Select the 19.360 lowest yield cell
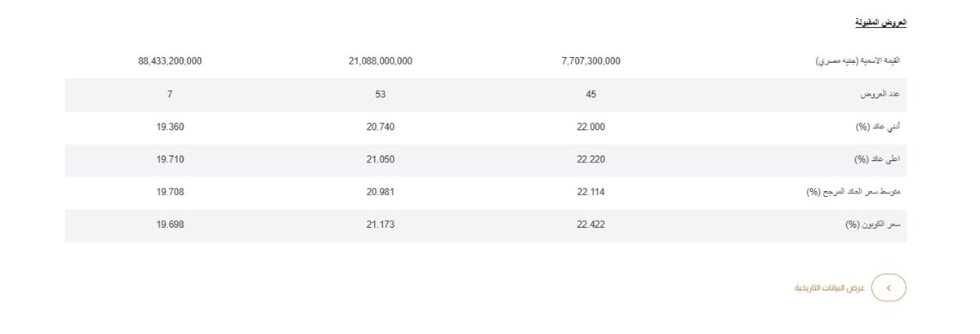This screenshot has width=980, height=334. [x=170, y=127]
